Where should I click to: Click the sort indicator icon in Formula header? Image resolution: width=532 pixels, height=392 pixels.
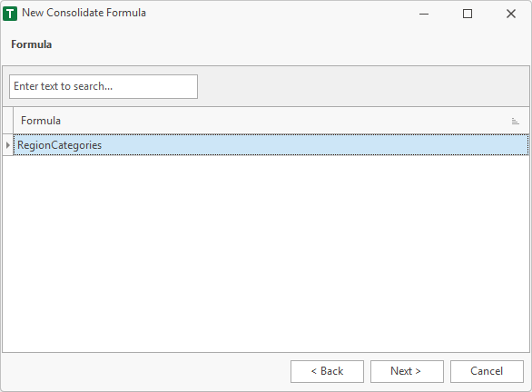point(515,121)
